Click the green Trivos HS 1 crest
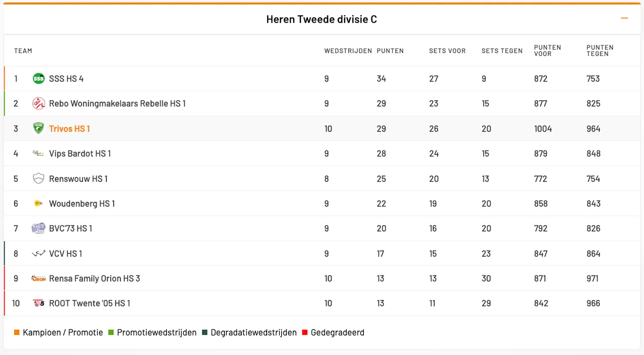The width and height of the screenshot is (644, 355). (39, 128)
